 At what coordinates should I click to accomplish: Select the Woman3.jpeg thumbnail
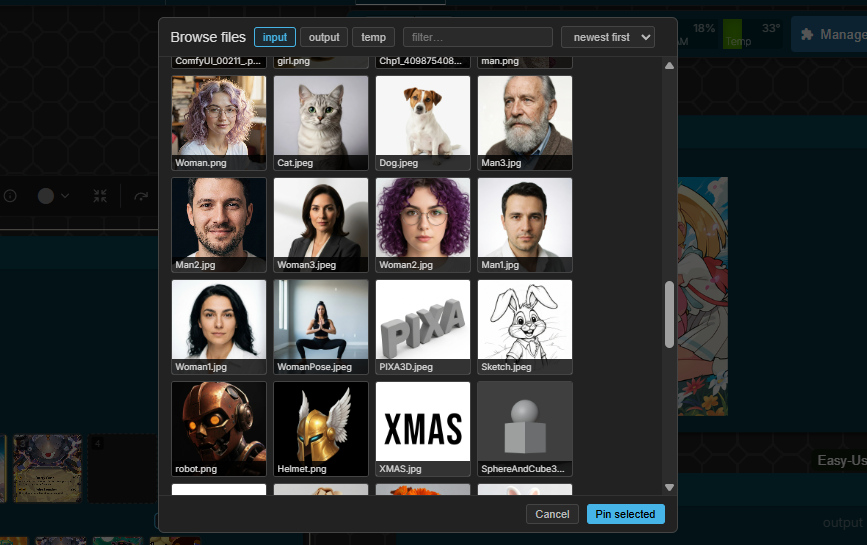(321, 225)
